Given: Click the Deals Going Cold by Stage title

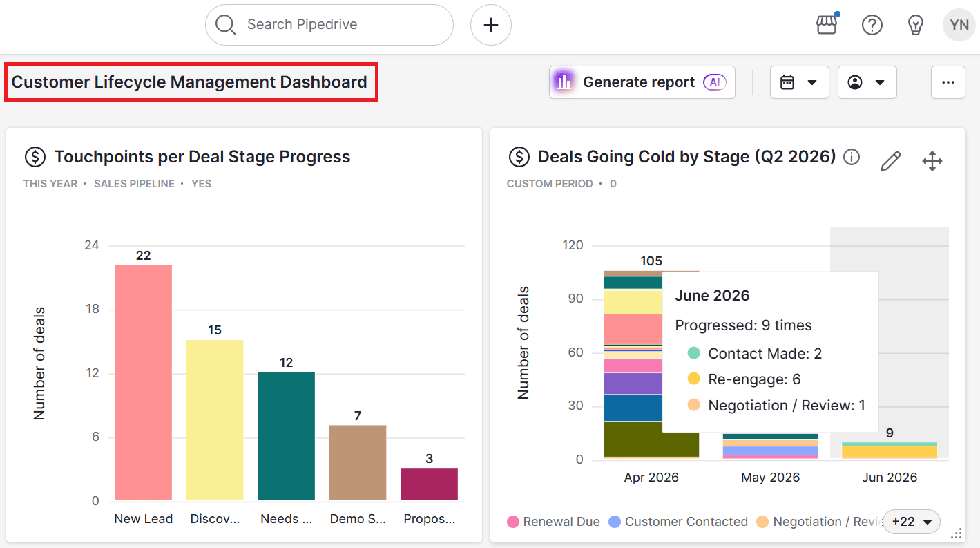Looking at the screenshot, I should (687, 157).
